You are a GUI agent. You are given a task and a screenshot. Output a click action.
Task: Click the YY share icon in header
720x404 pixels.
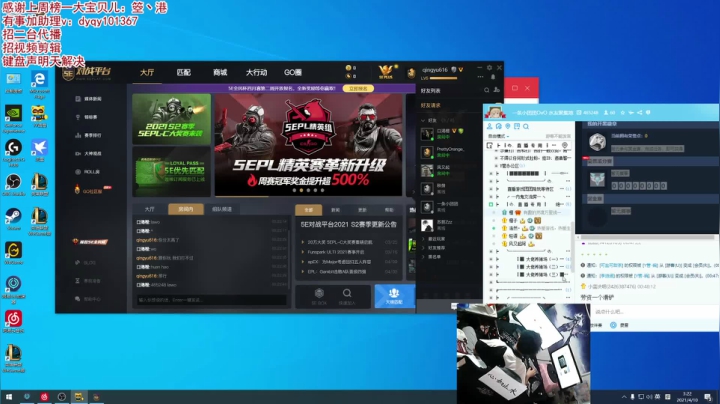pyautogui.click(x=639, y=112)
